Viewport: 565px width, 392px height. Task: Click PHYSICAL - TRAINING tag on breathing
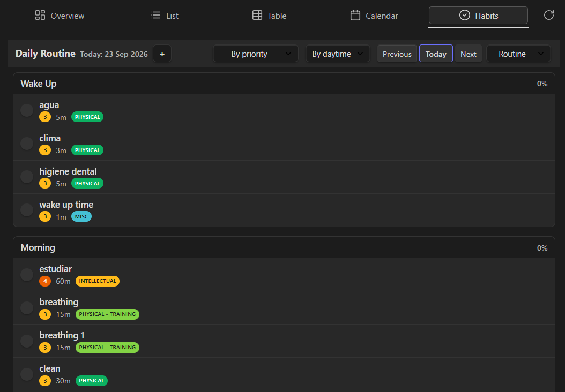107,314
